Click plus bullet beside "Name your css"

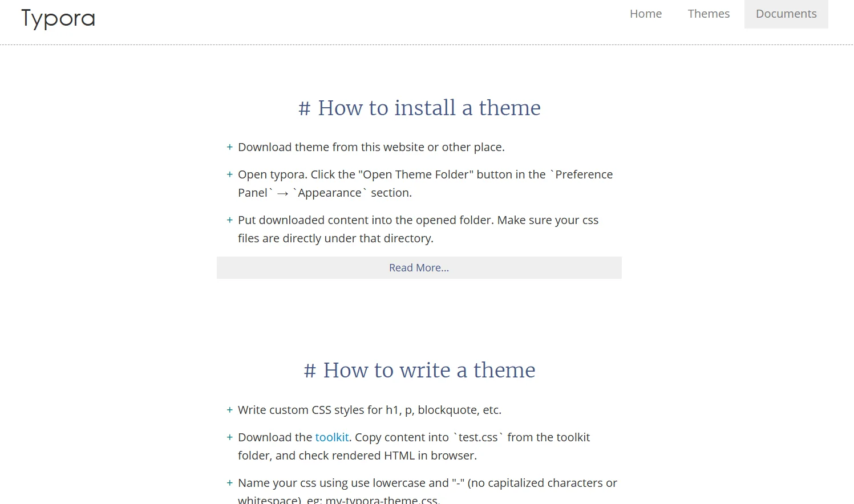click(x=229, y=483)
